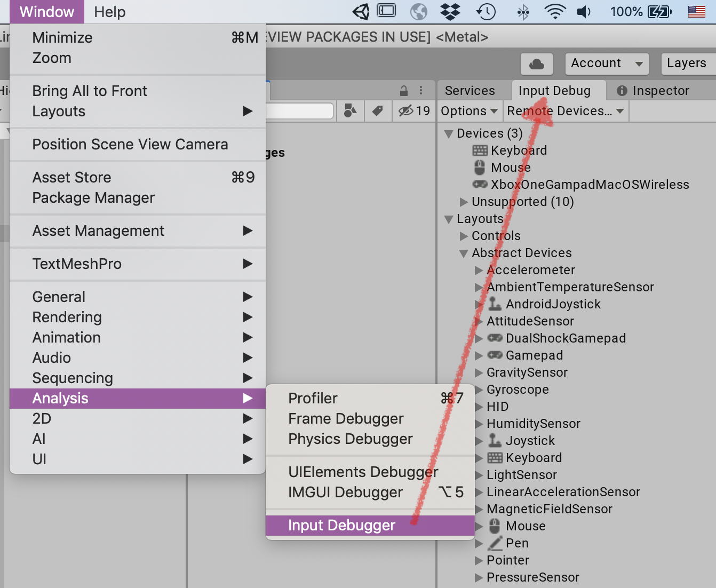Toggle the scene visibility eye showing 19
The height and width of the screenshot is (588, 716).
click(x=413, y=111)
